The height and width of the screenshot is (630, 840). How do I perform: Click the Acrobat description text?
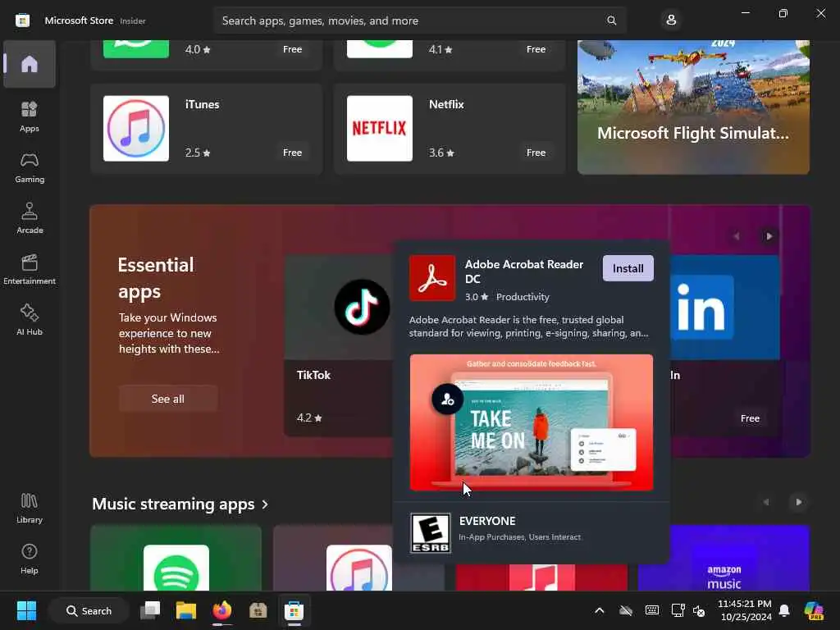529,326
